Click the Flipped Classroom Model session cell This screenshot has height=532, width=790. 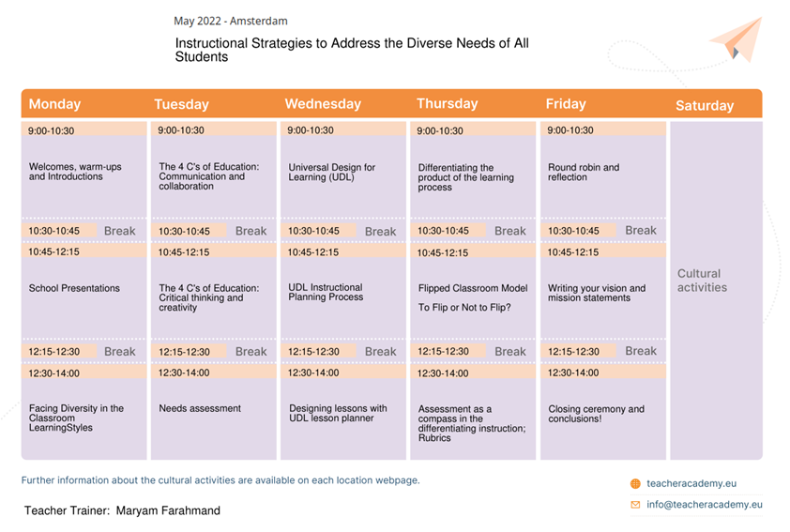(473, 297)
